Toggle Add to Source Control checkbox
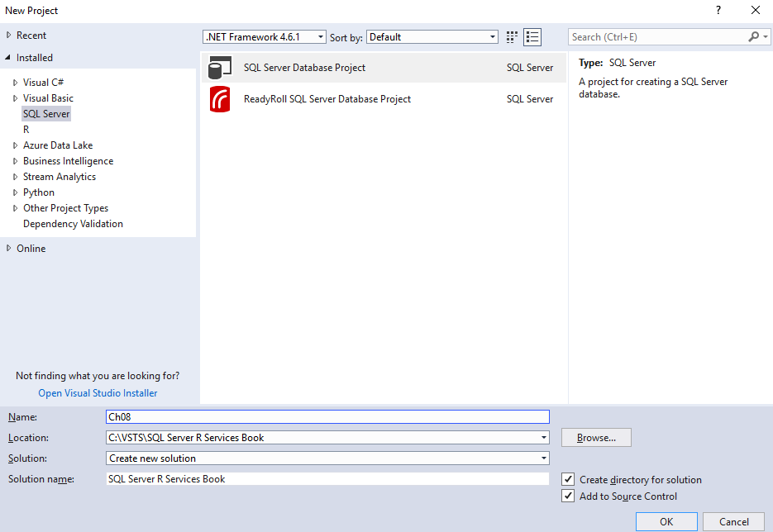773x532 pixels. (x=568, y=496)
